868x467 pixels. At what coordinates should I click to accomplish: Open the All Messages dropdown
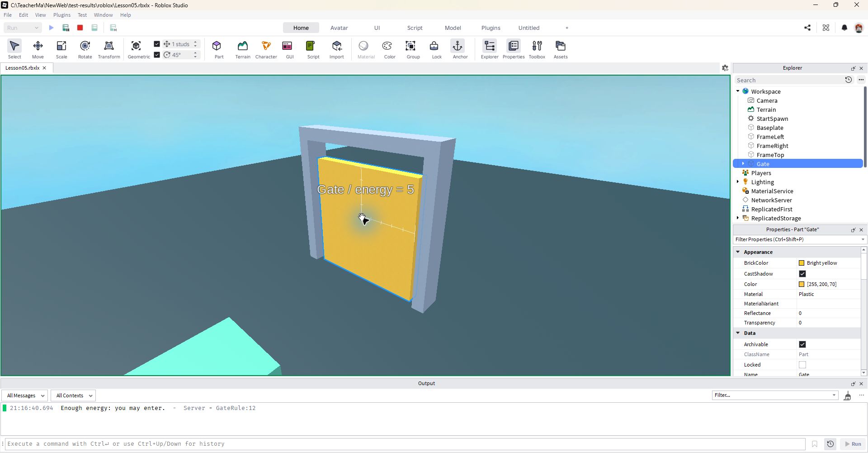click(25, 396)
